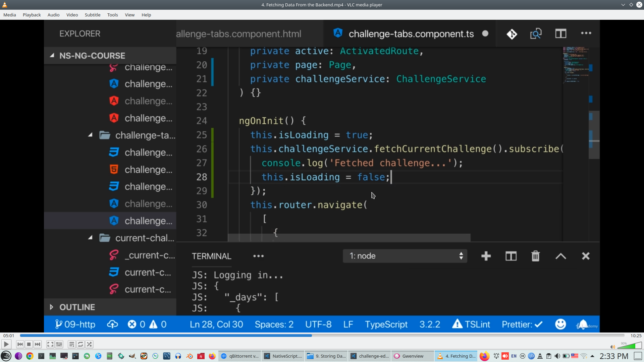The height and width of the screenshot is (362, 644).
Task: Open the Playback menu
Action: point(32,15)
